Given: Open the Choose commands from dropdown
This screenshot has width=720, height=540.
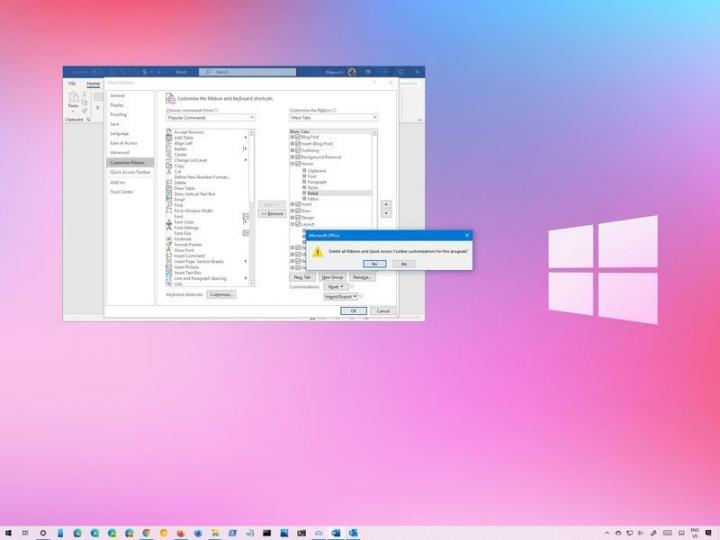Looking at the screenshot, I should (210, 117).
